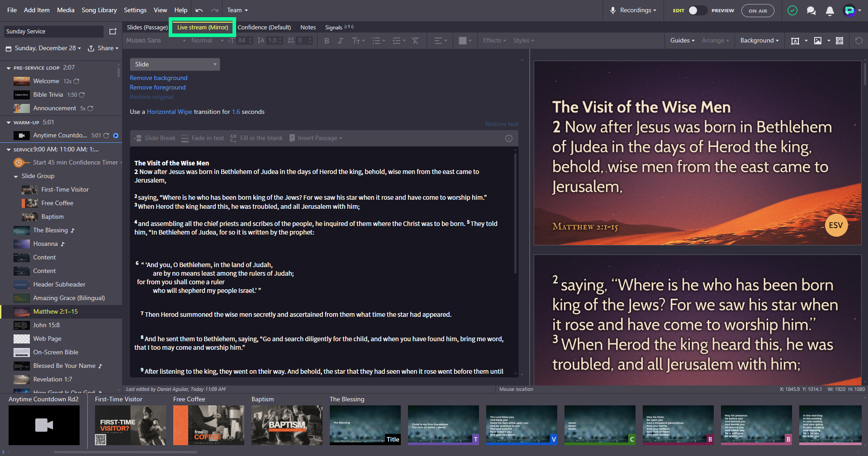
Task: Click the font size stepper up arrow
Action: click(251, 38)
